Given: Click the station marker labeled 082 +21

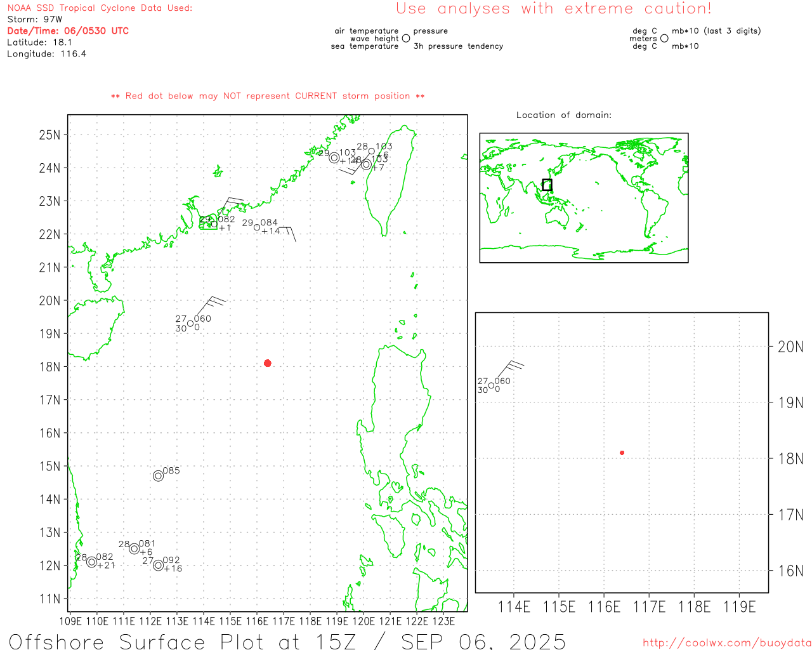Looking at the screenshot, I should coord(92,562).
